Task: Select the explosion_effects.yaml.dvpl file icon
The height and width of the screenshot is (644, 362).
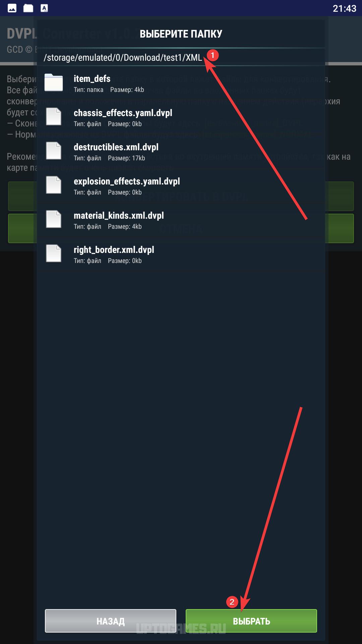Action: pyautogui.click(x=54, y=185)
